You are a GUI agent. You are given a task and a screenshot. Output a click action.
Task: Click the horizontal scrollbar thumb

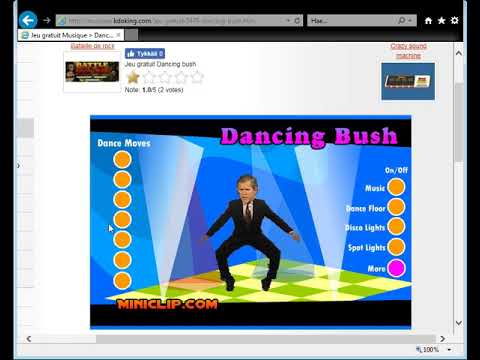tap(266, 339)
